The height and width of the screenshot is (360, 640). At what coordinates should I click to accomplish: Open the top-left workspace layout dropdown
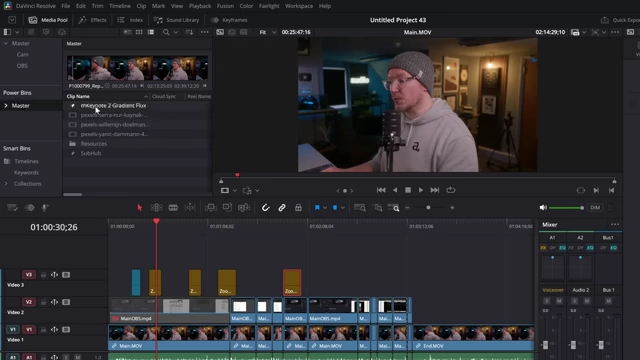[12, 20]
